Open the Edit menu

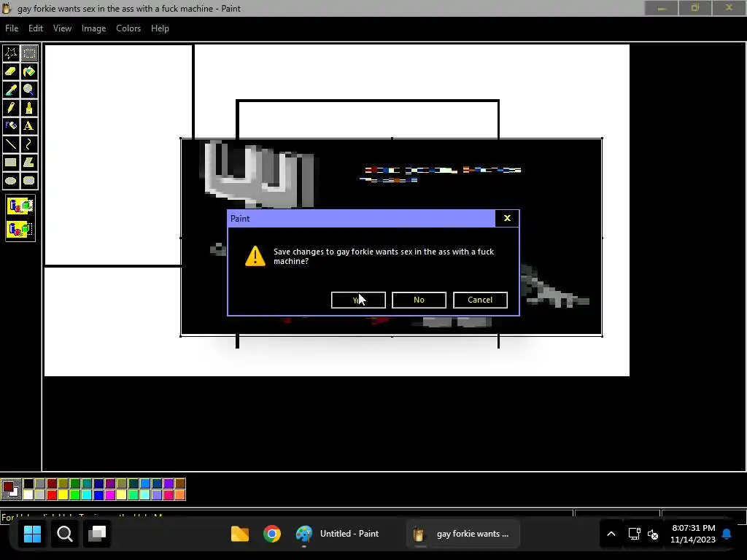36,28
